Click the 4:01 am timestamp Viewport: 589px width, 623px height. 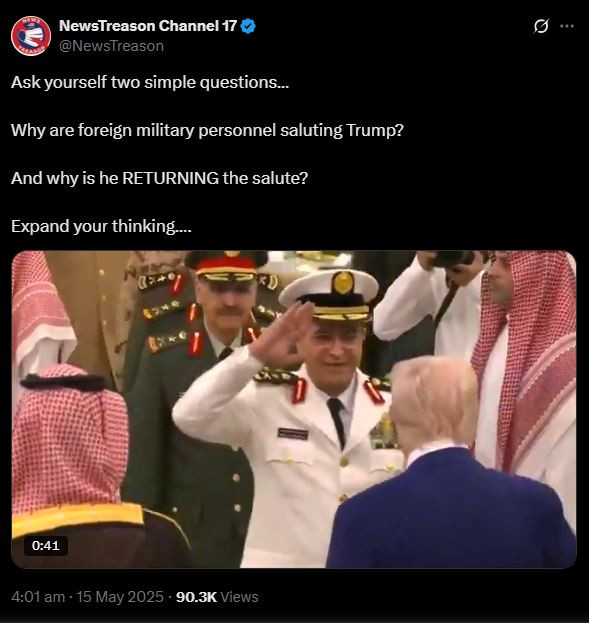click(x=38, y=597)
